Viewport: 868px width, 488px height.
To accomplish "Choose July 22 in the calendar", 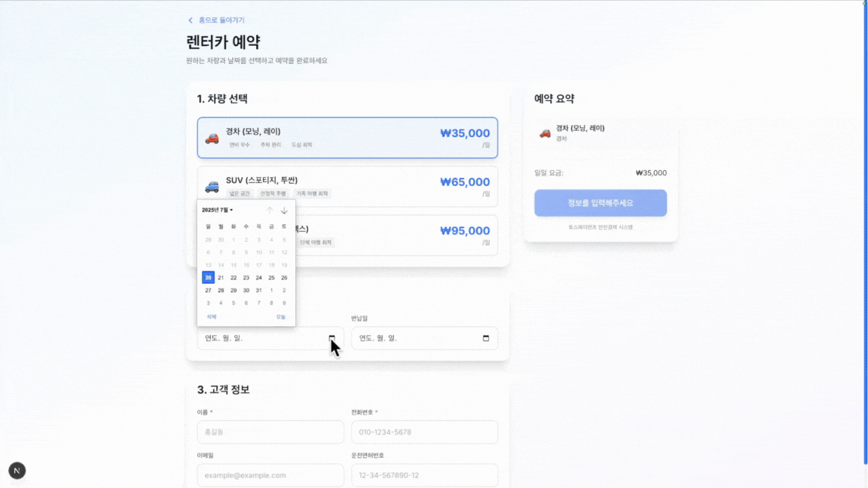I will coord(234,278).
